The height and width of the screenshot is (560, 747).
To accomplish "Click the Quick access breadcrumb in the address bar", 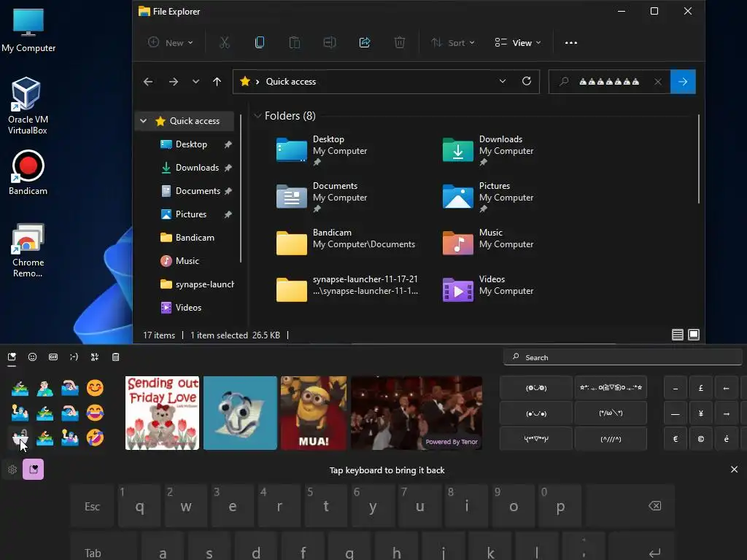I will 290,82.
